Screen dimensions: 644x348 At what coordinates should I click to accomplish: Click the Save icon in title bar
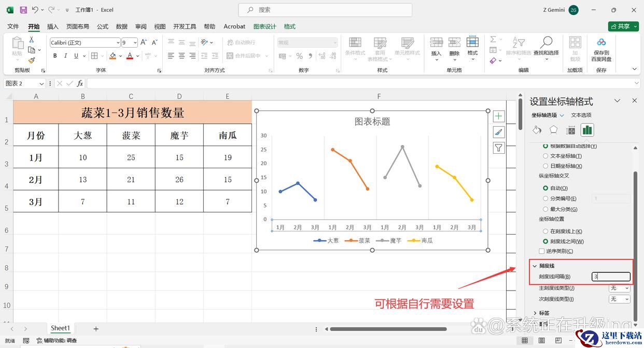23,10
